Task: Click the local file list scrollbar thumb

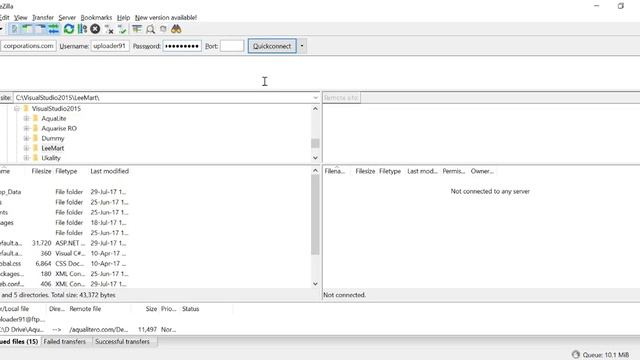Action: coord(315,215)
